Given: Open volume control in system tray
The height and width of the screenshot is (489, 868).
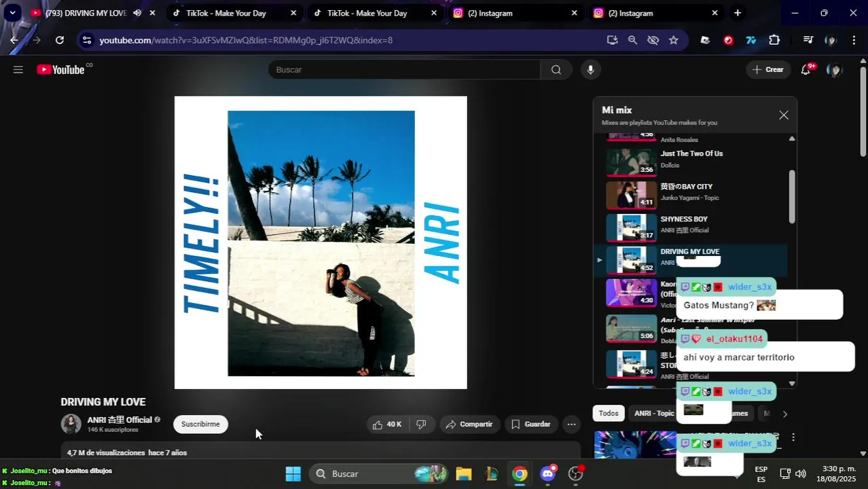Looking at the screenshot, I should point(801,473).
